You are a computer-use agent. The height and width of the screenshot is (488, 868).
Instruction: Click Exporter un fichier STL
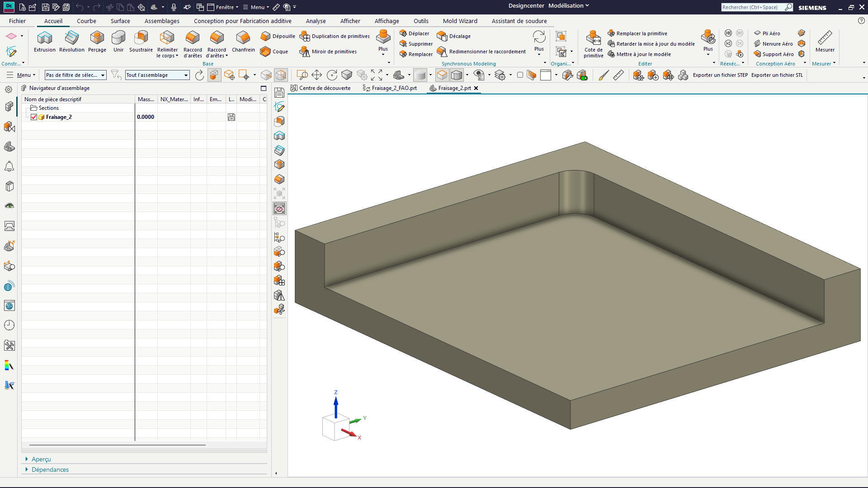(777, 75)
